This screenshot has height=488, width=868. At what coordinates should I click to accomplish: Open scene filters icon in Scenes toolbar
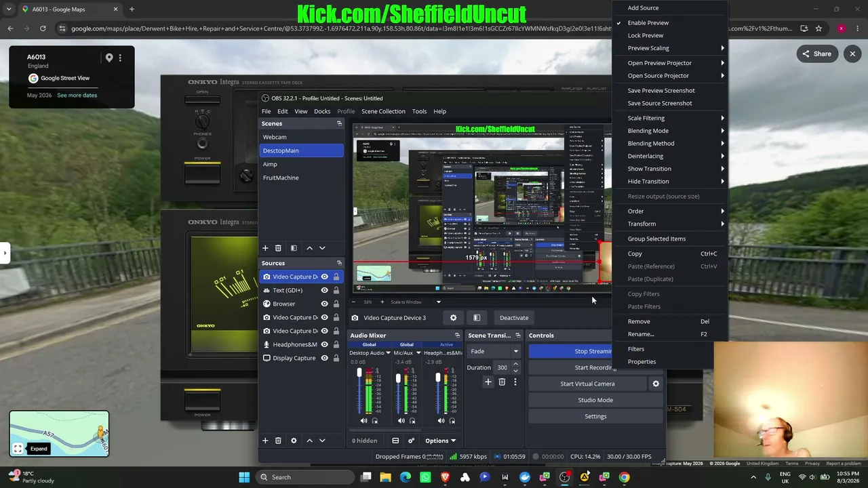(x=294, y=248)
